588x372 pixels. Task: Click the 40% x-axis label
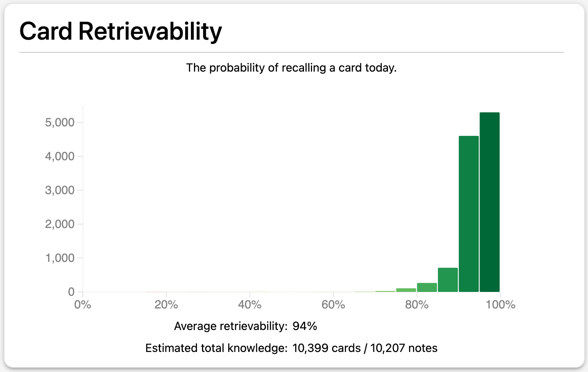250,305
